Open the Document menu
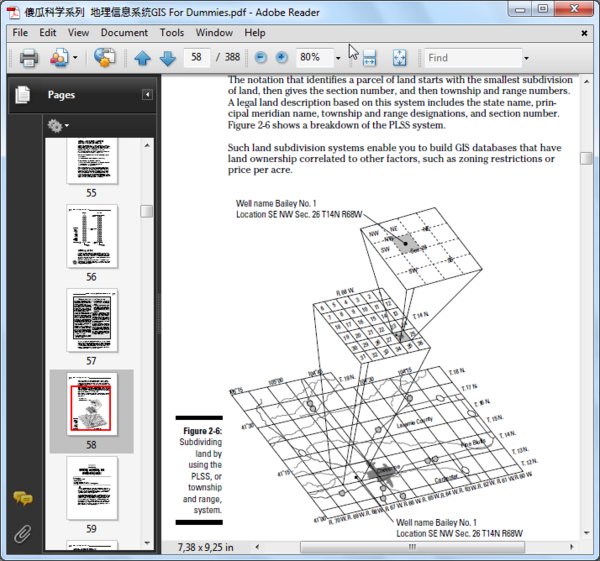The image size is (600, 561). tap(124, 32)
